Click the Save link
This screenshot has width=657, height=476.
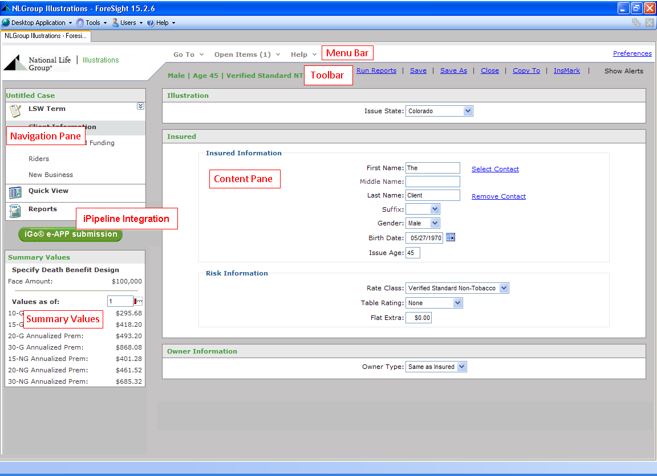point(418,70)
